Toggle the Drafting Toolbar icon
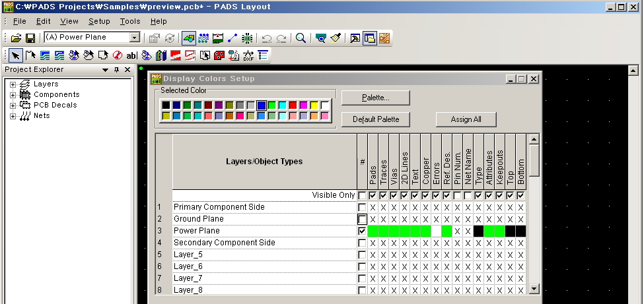 click(x=188, y=38)
